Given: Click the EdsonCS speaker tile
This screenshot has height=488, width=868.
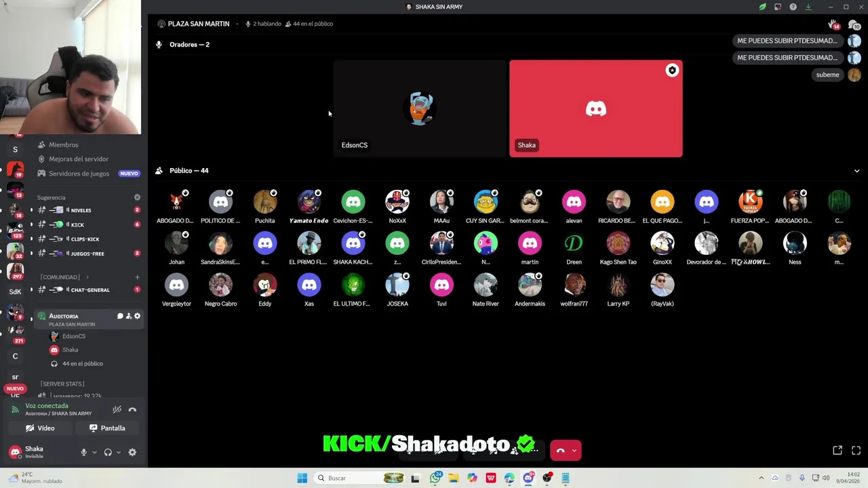Looking at the screenshot, I should (420, 108).
